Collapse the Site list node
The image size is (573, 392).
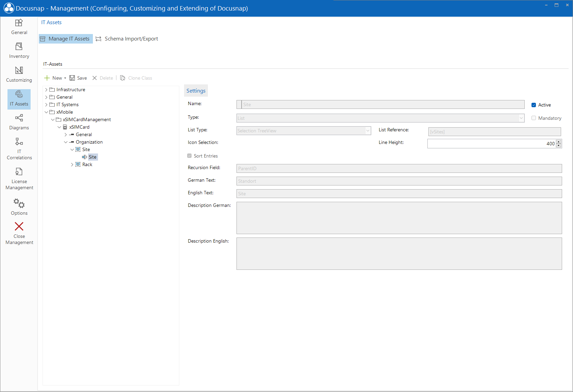tap(72, 149)
